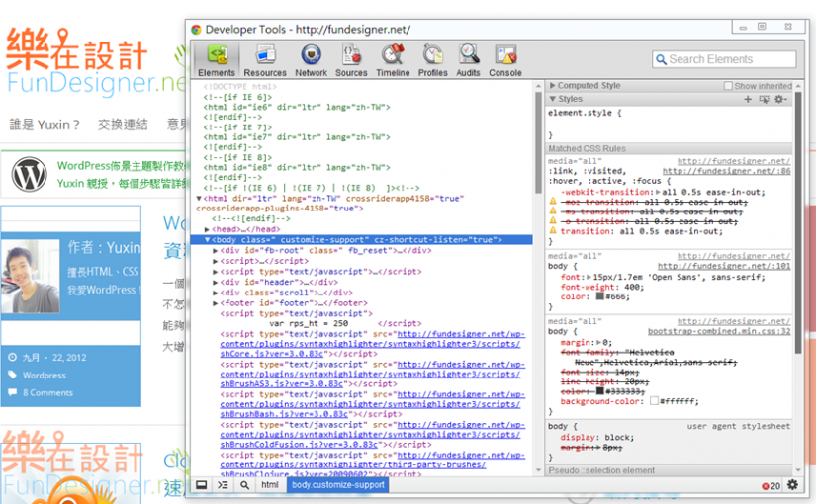Open DevTools settings gear in status bar

(x=792, y=485)
